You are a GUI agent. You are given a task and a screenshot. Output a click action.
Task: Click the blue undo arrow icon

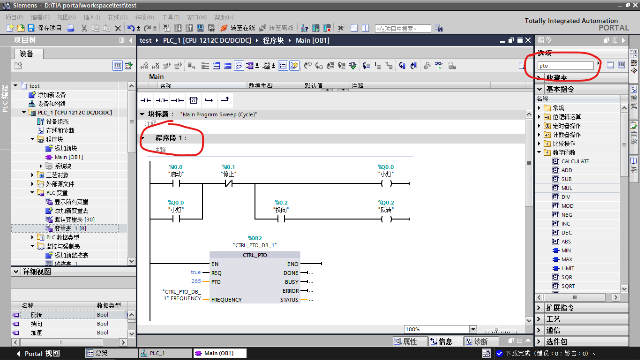coord(131,28)
